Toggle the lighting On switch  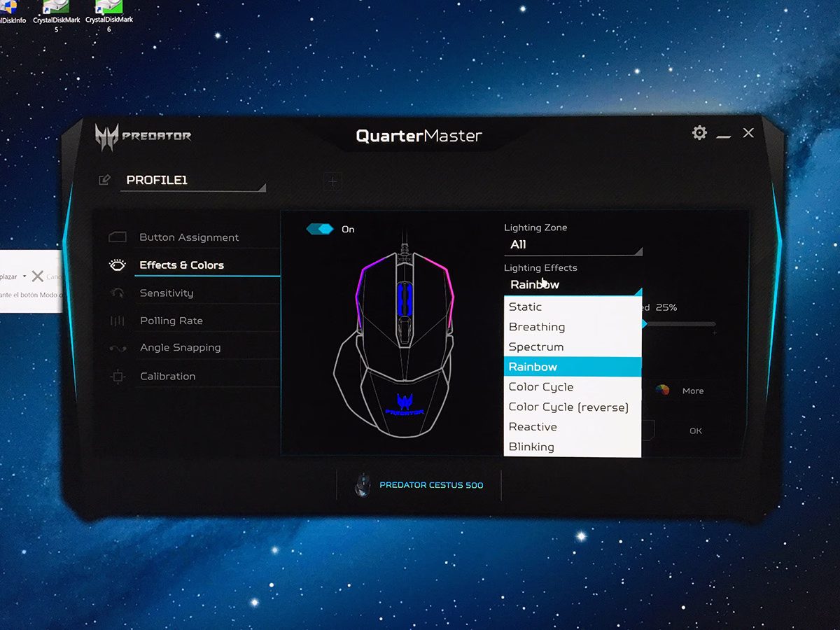320,229
